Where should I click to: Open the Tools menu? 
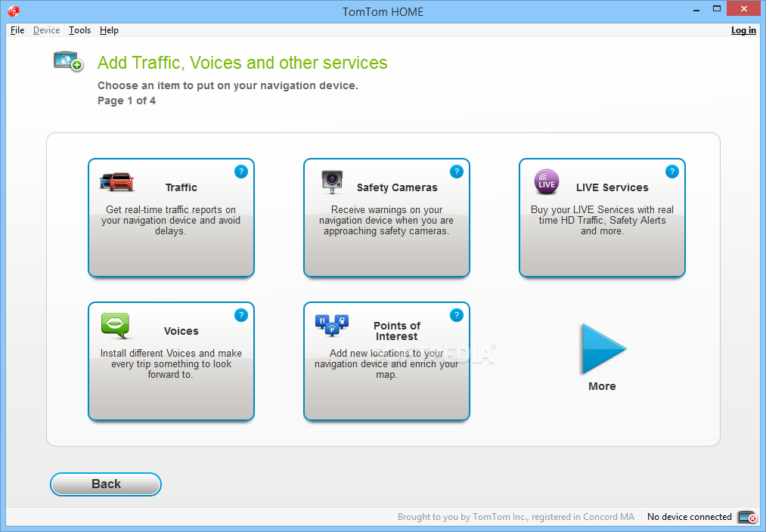pyautogui.click(x=79, y=30)
